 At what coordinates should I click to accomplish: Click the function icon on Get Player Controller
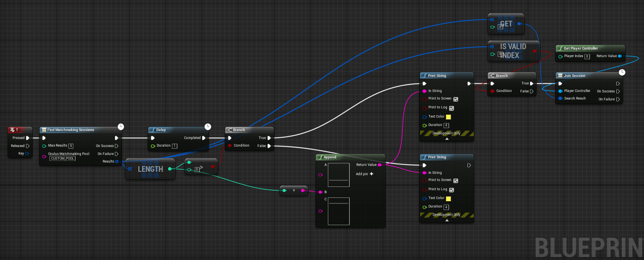[x=561, y=48]
